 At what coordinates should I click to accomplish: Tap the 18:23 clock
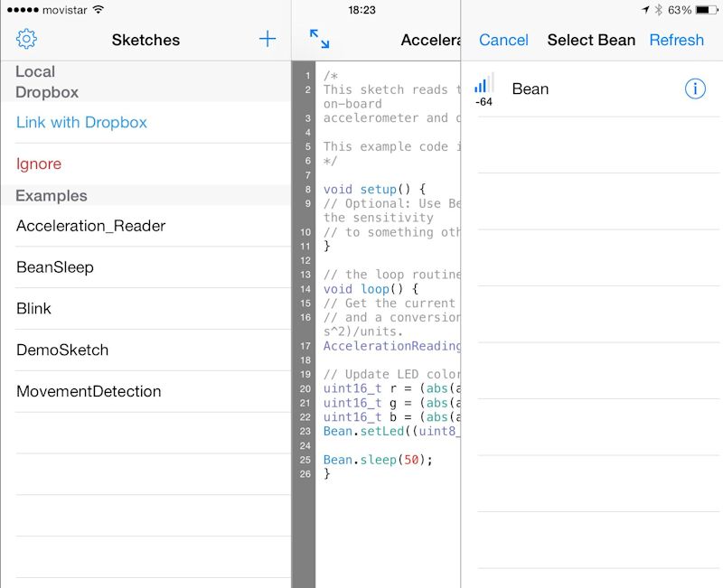pyautogui.click(x=362, y=10)
